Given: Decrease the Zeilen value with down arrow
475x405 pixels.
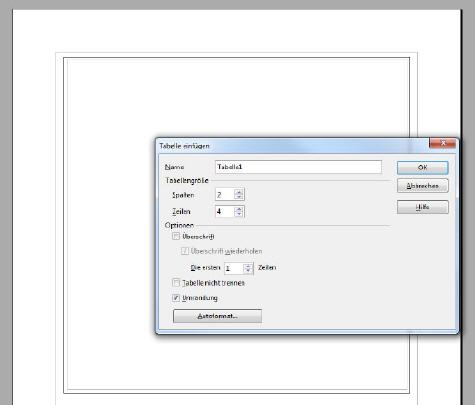Looking at the screenshot, I should (x=239, y=214).
